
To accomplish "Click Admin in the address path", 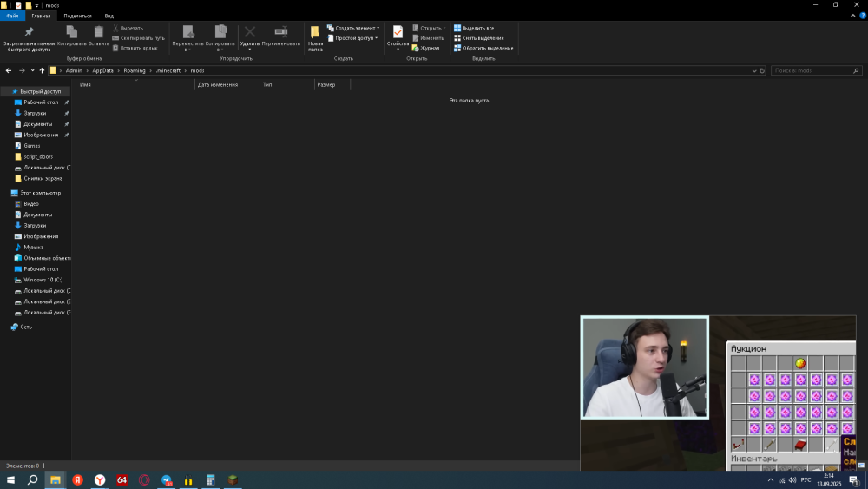I will point(74,70).
